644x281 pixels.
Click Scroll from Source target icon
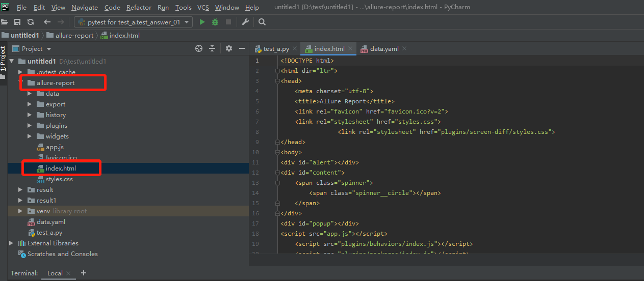point(199,48)
